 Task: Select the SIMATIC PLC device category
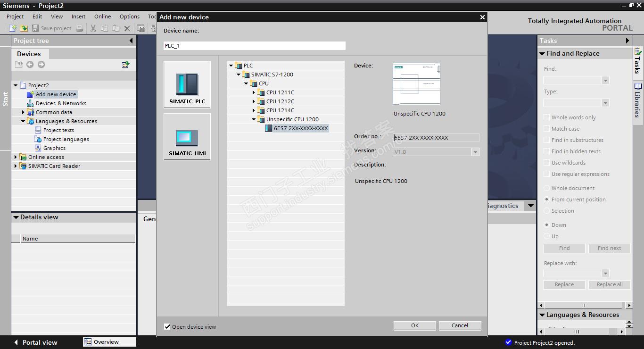point(187,85)
